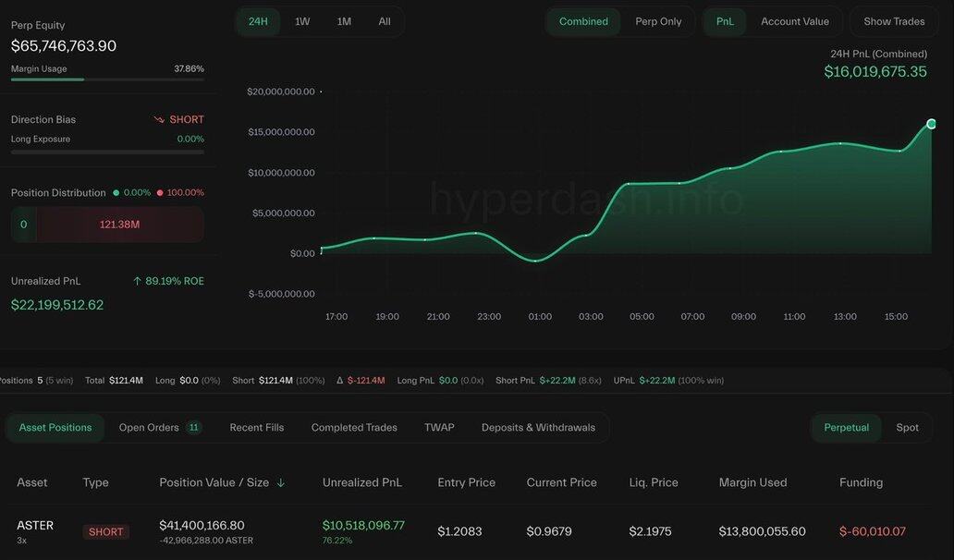Open the Deposits & Withdrawals tab

tap(538, 428)
